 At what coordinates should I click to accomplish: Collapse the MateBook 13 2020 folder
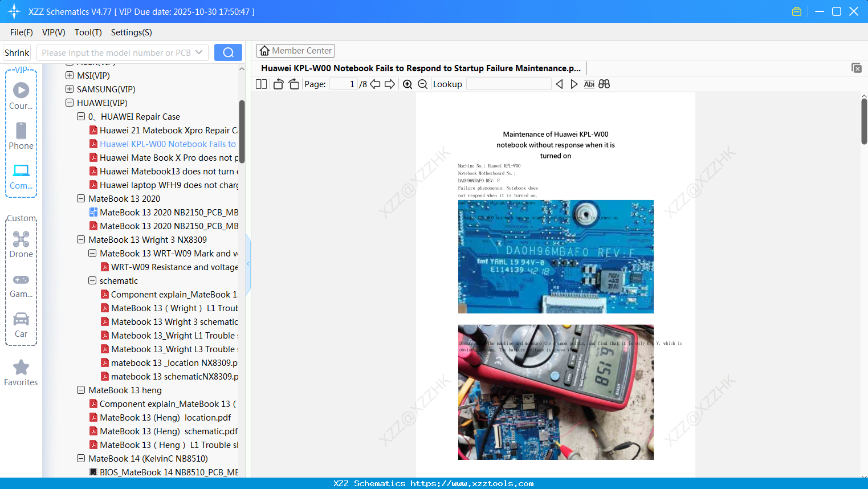pyautogui.click(x=81, y=198)
